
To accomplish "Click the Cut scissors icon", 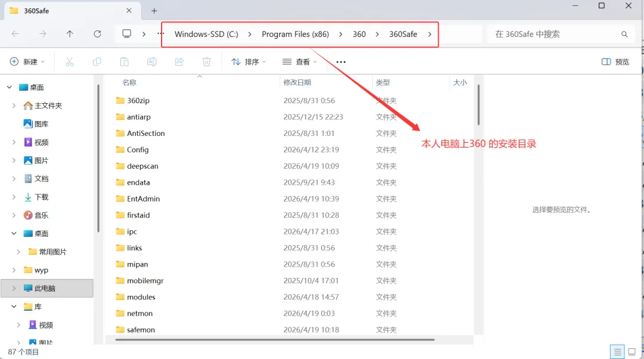I will tap(69, 62).
